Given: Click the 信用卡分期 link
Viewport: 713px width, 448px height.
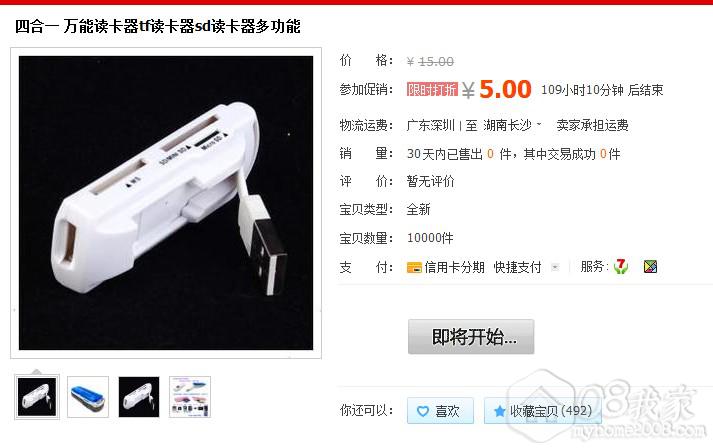Looking at the screenshot, I should click(x=454, y=267).
